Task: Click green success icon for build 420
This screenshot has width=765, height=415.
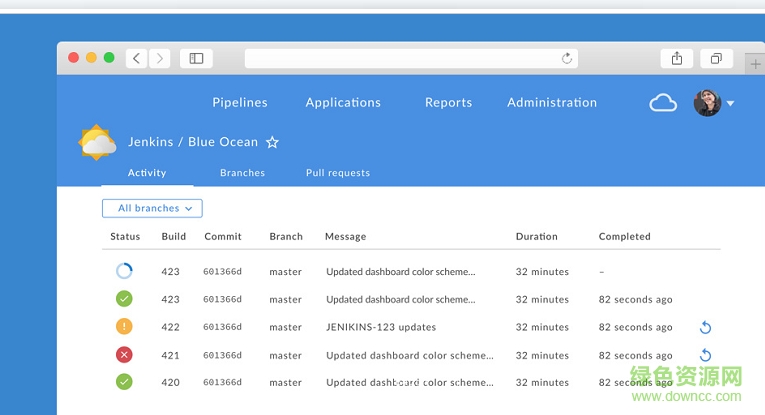Action: coord(124,382)
